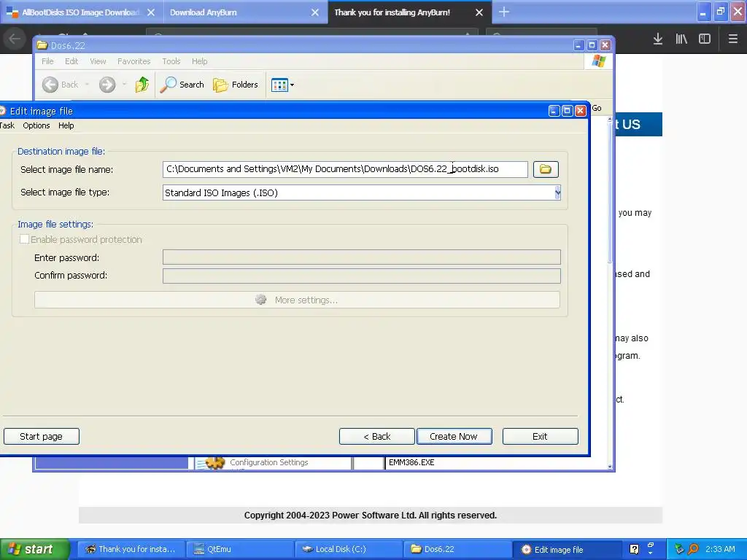The height and width of the screenshot is (560, 747).
Task: Click the help question-mark icon in taskbar
Action: tap(634, 549)
